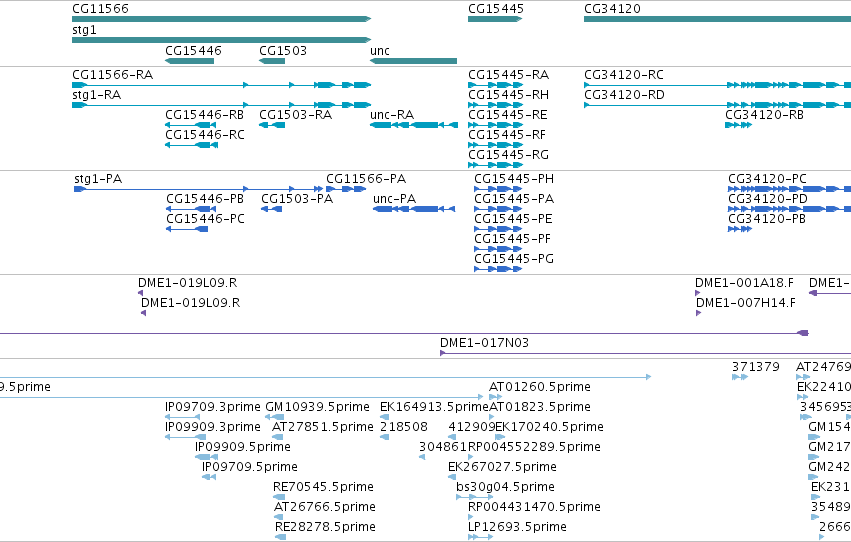Click transcript CG34120-RD
The image size is (851, 542).
coord(717,105)
